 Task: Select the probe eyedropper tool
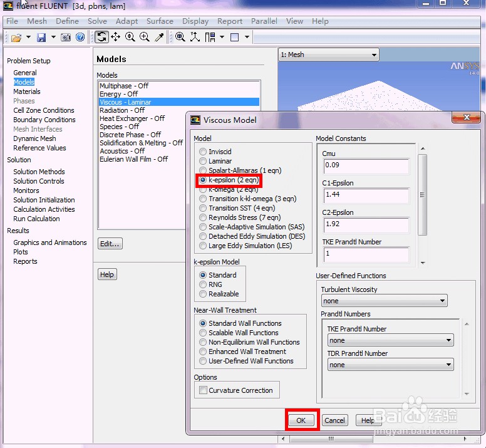tap(159, 37)
